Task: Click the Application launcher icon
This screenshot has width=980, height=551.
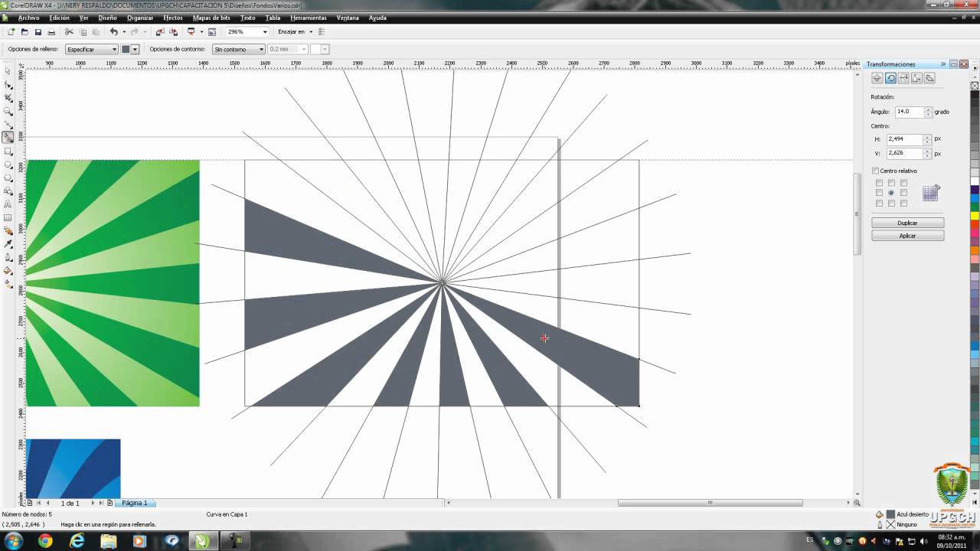Action: (x=191, y=32)
